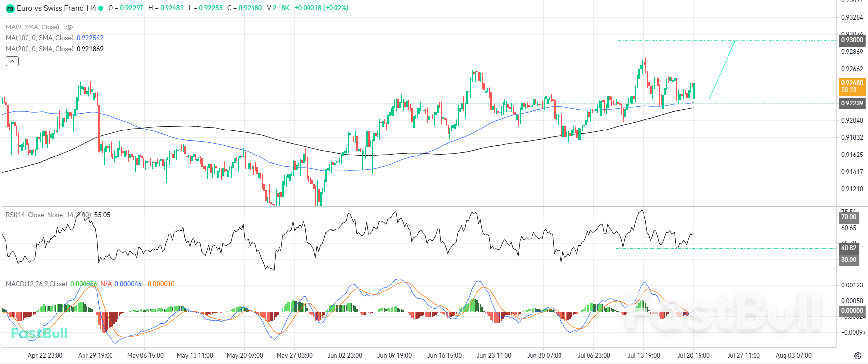Click the blue MA100 value 0.922542

pyautogui.click(x=90, y=38)
